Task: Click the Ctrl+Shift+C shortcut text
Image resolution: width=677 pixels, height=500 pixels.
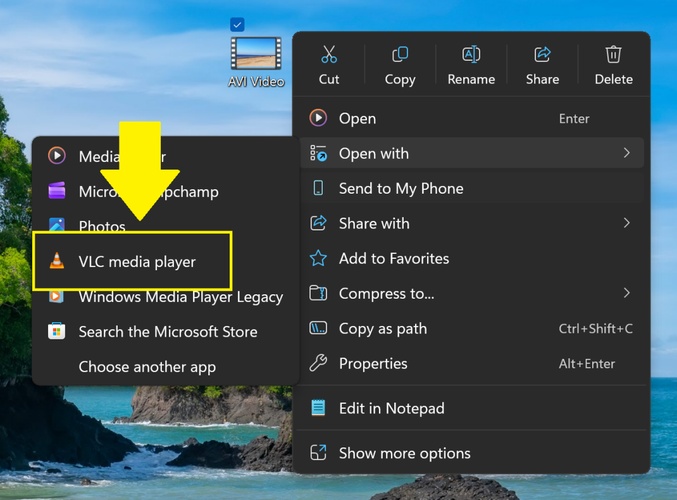Action: 595,329
